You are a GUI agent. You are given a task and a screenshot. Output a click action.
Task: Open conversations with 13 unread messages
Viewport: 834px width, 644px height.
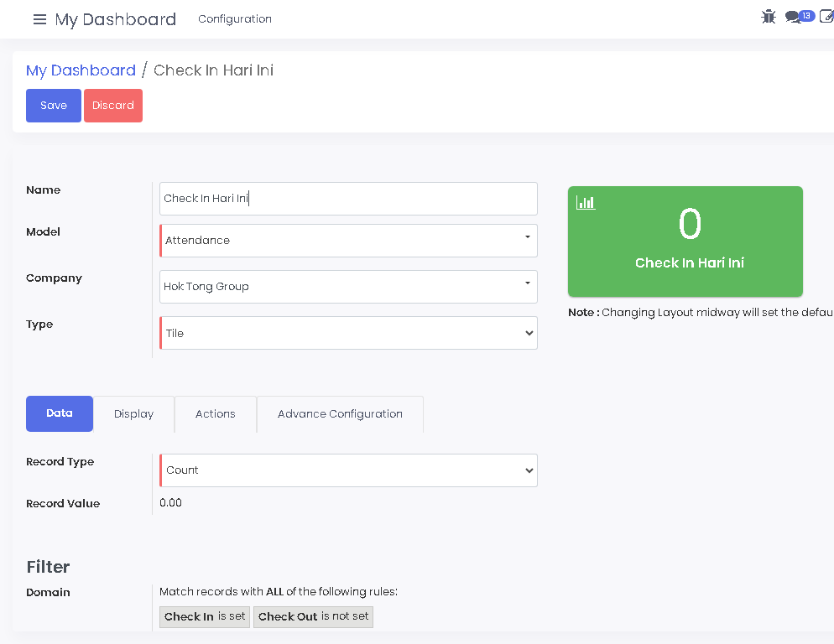click(797, 16)
